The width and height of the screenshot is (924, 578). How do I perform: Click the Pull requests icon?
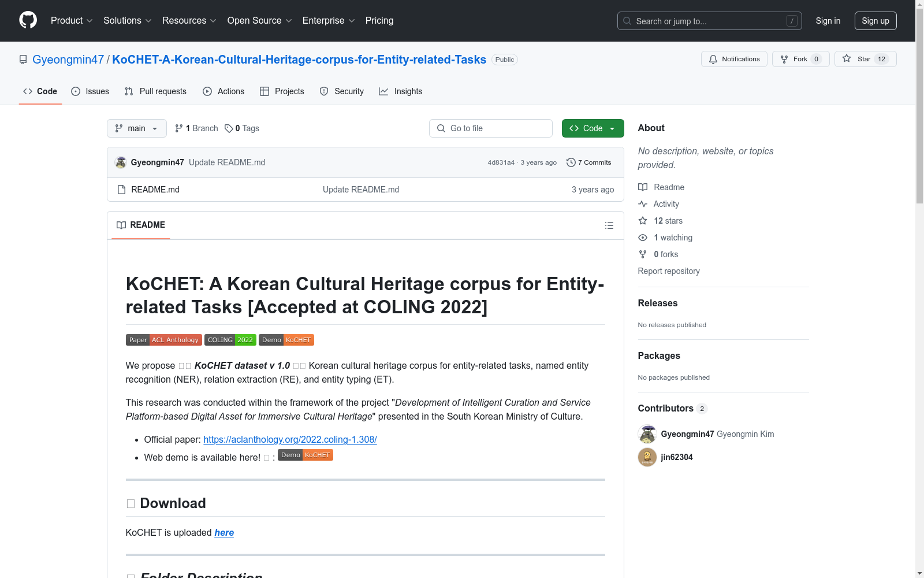click(x=129, y=91)
